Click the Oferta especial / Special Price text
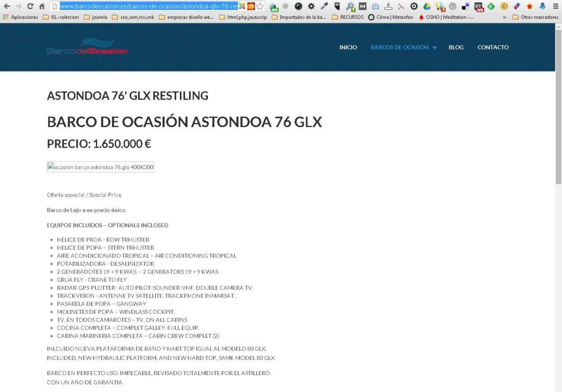 [x=84, y=195]
